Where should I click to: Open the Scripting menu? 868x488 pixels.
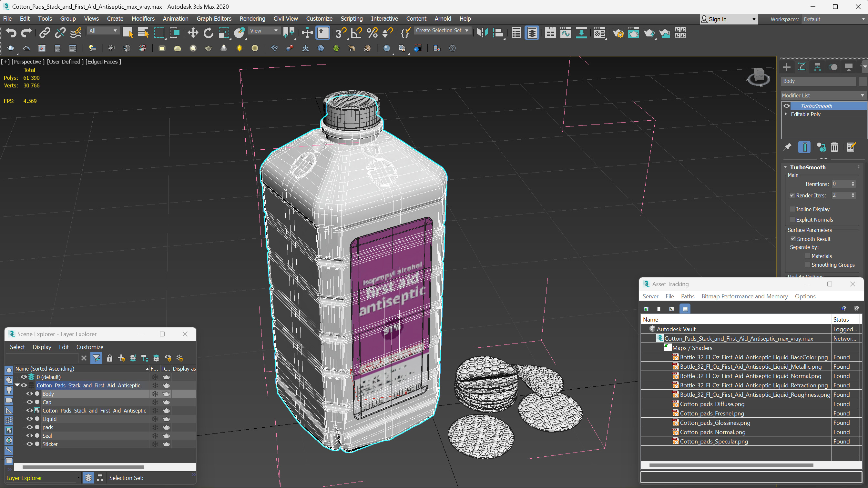(x=352, y=19)
